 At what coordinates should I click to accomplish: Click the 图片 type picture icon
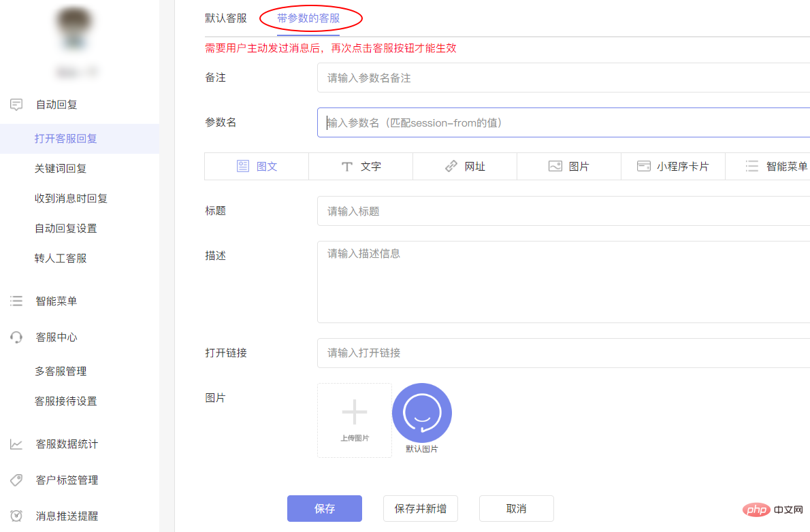(x=555, y=166)
